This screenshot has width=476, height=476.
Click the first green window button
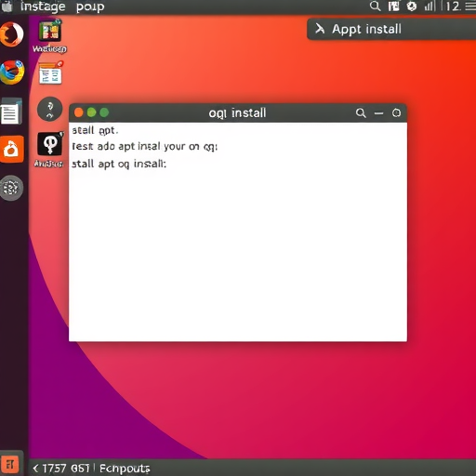91,112
